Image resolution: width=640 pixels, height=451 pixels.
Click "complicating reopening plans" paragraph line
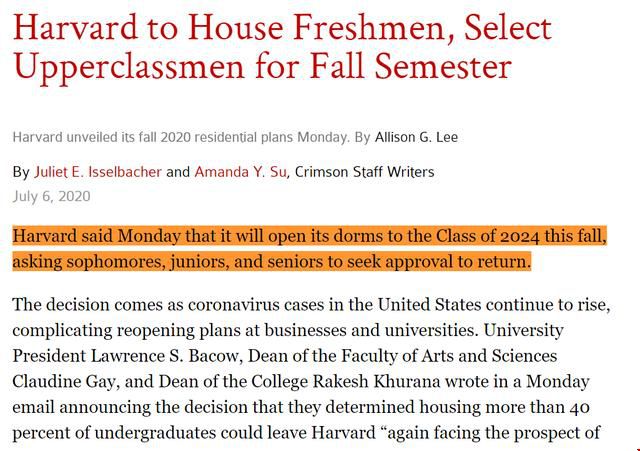[x=288, y=330]
